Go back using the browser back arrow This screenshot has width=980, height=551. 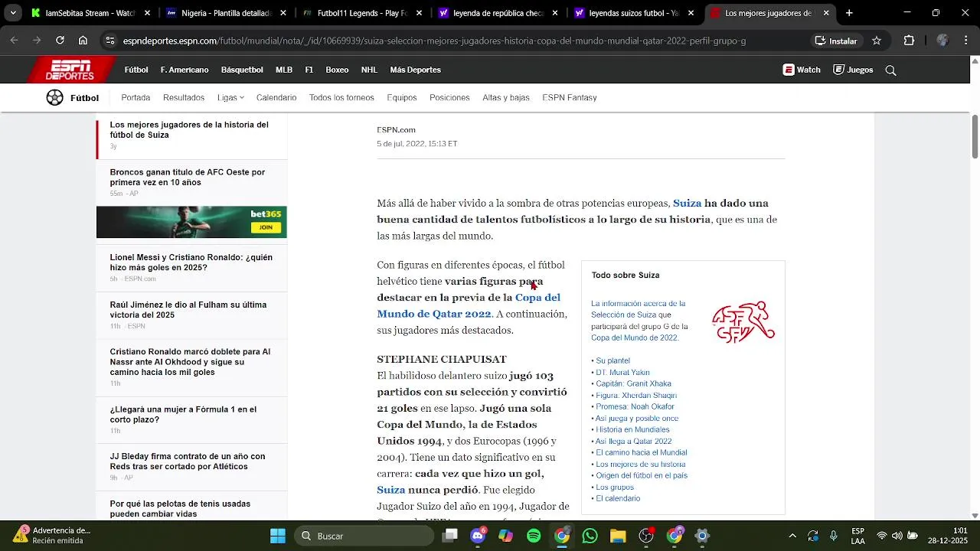(15, 41)
